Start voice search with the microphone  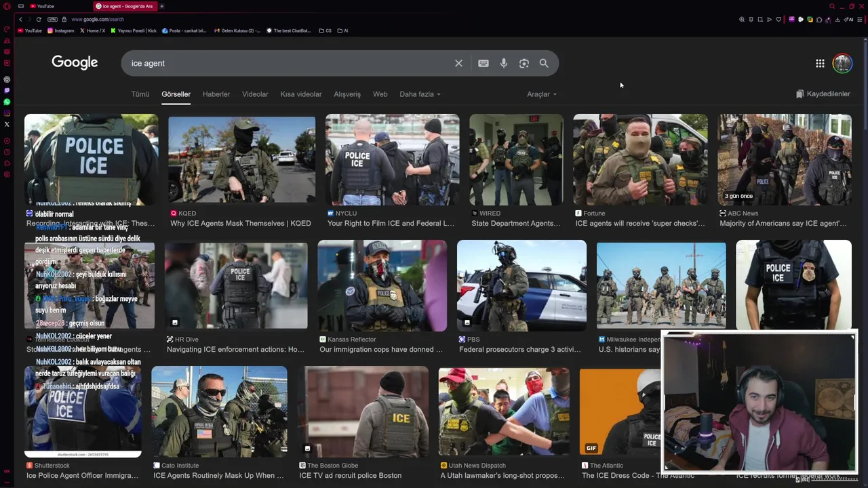pos(504,63)
